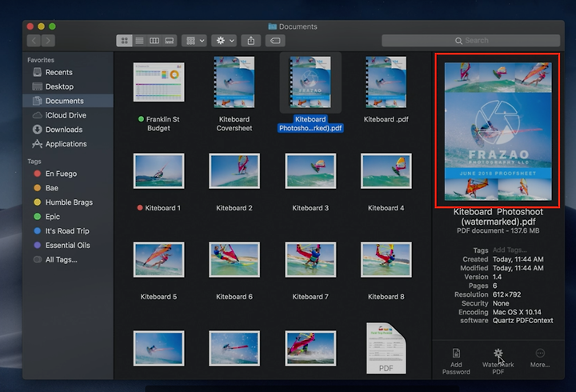This screenshot has width=576, height=392.
Task: Open Applications in the sidebar
Action: pos(68,144)
